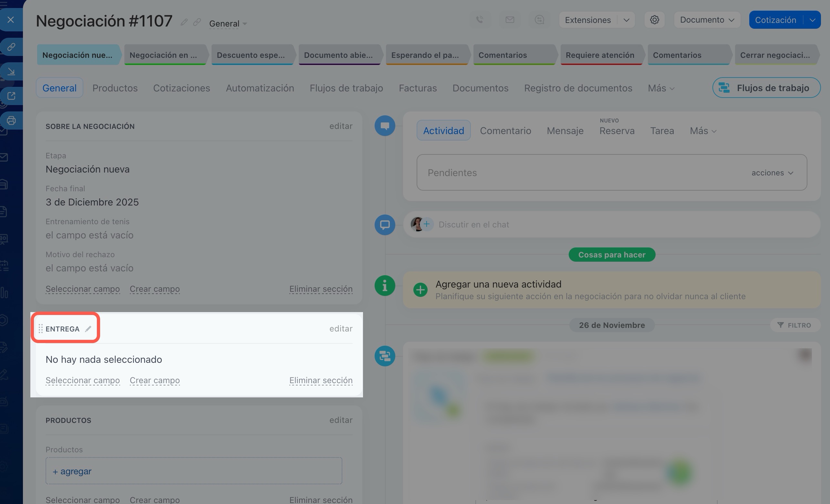830x504 pixels.
Task: Click the copy link icon beside title
Action: (197, 22)
